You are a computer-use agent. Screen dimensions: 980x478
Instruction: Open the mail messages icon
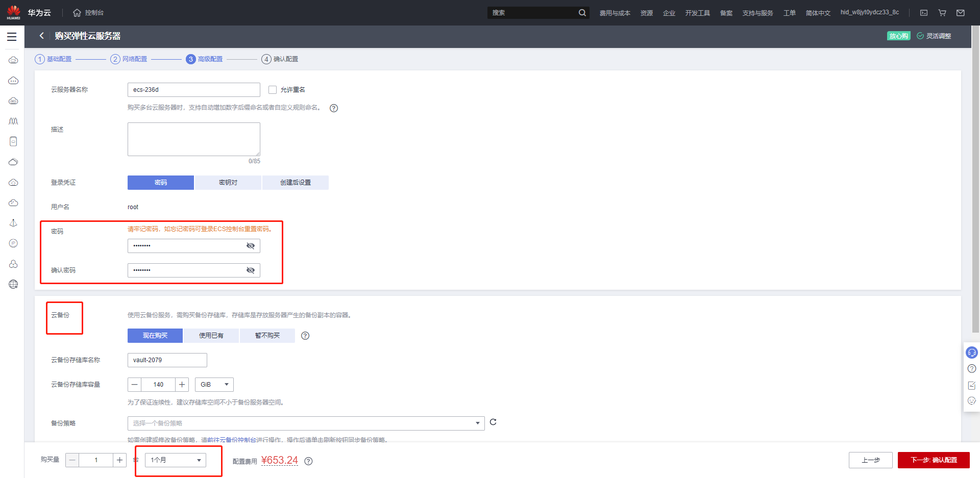click(960, 13)
